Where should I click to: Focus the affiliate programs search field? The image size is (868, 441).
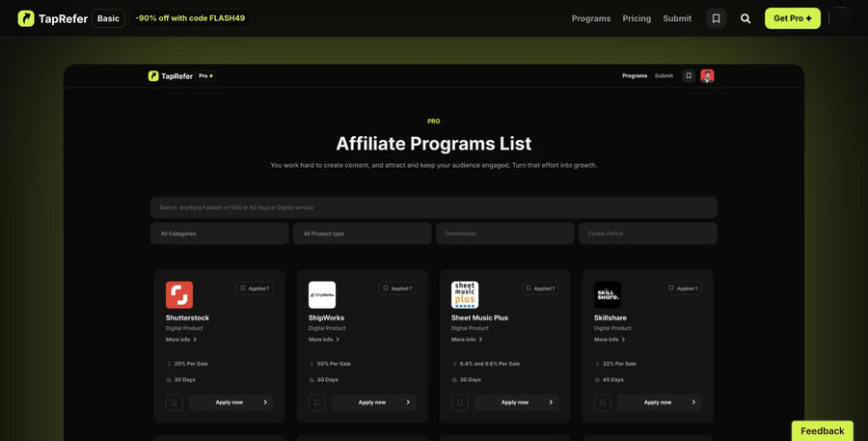433,207
